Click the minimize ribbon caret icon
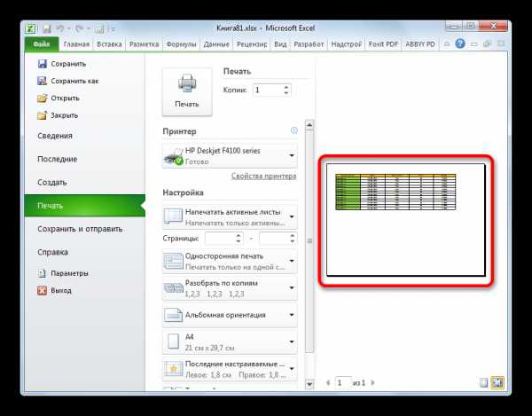 [x=447, y=43]
